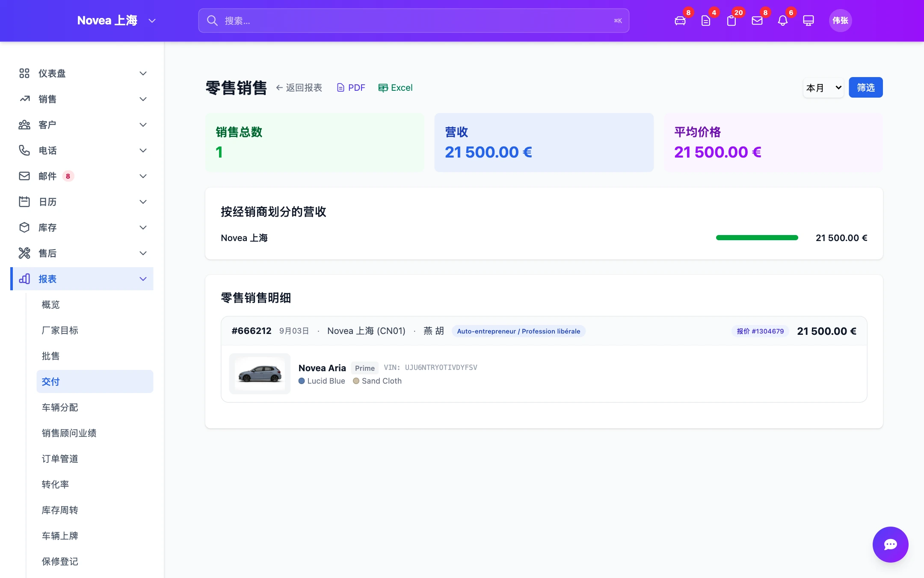The height and width of the screenshot is (578, 924).
Task: Open the 转化率 report item
Action: point(95,484)
